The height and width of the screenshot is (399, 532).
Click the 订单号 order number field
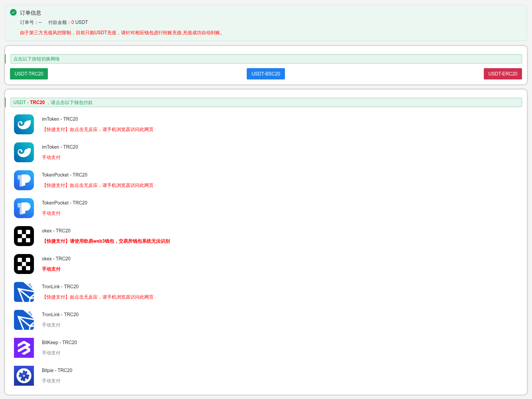pos(31,22)
